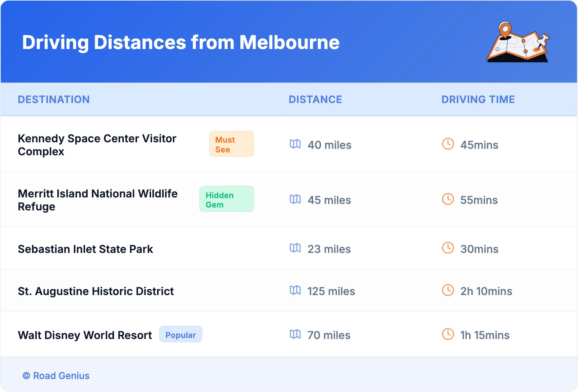This screenshot has height=392, width=578.
Task: Click the map icon beside 70 miles
Action: pyautogui.click(x=295, y=334)
